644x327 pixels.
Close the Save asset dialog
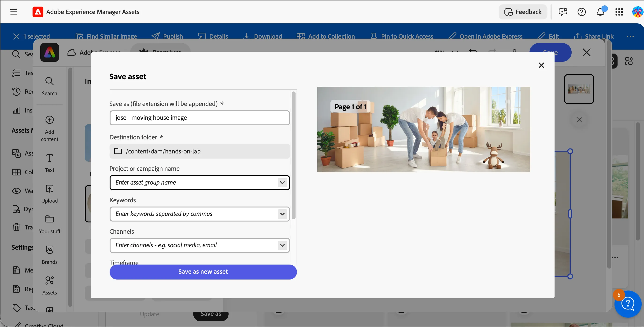(541, 65)
